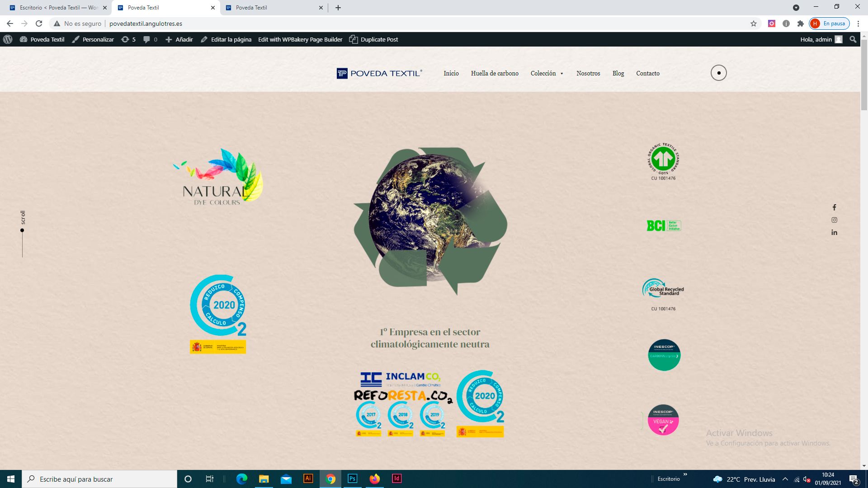
Task: Close the active Poveda Textil tab
Action: [213, 8]
